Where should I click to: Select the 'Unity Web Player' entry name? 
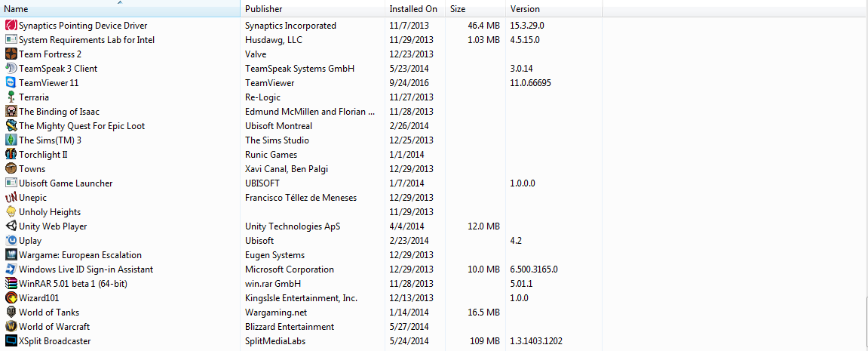coord(53,226)
